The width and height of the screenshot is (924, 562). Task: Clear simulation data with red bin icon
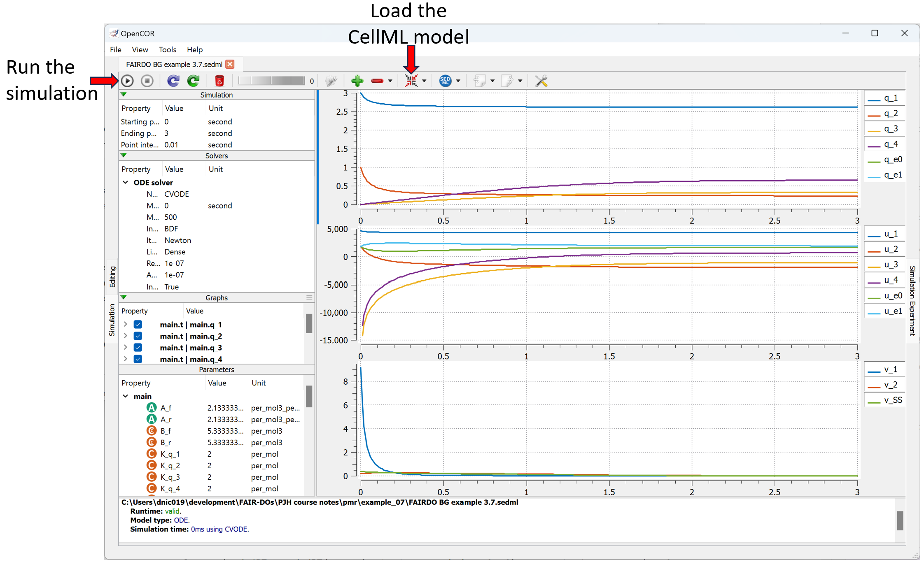coord(219,81)
